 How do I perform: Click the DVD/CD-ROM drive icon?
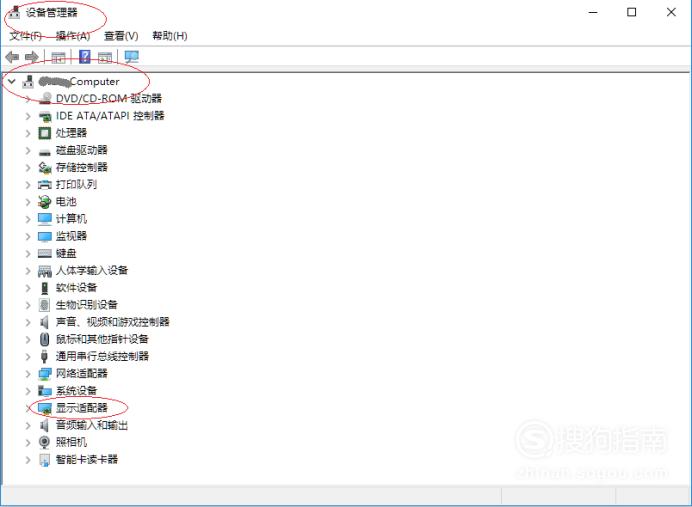point(45,98)
